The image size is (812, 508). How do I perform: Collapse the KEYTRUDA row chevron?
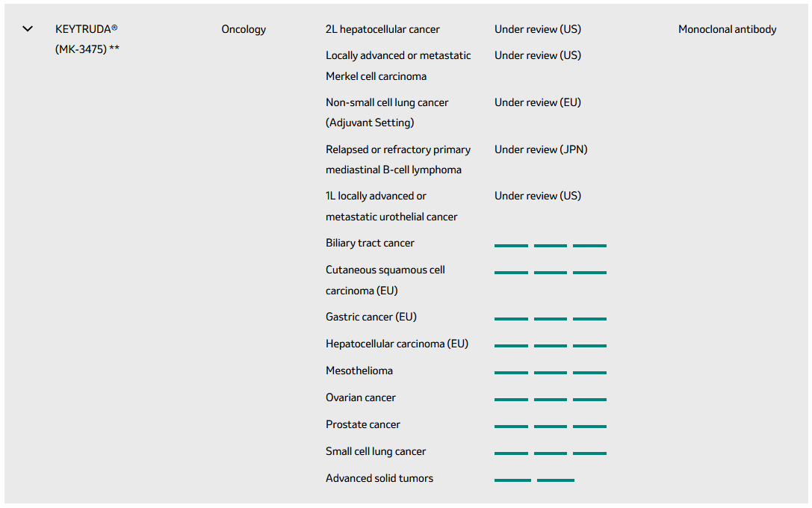(x=28, y=29)
